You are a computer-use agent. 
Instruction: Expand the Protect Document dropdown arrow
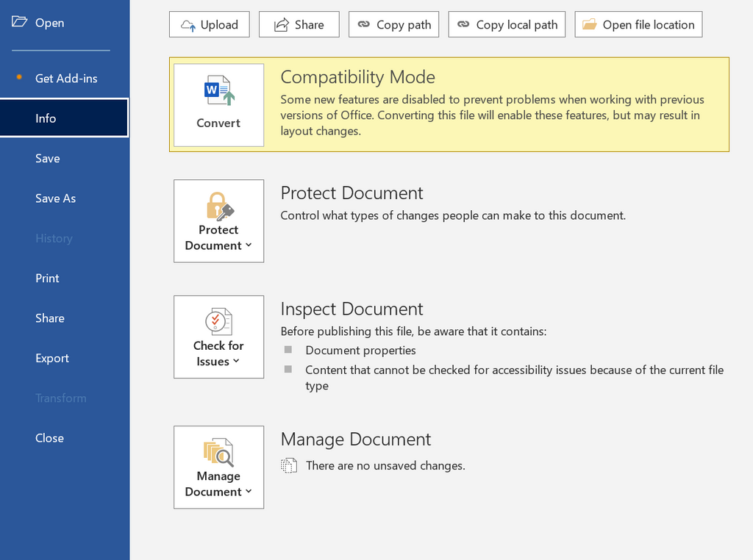pyautogui.click(x=249, y=245)
